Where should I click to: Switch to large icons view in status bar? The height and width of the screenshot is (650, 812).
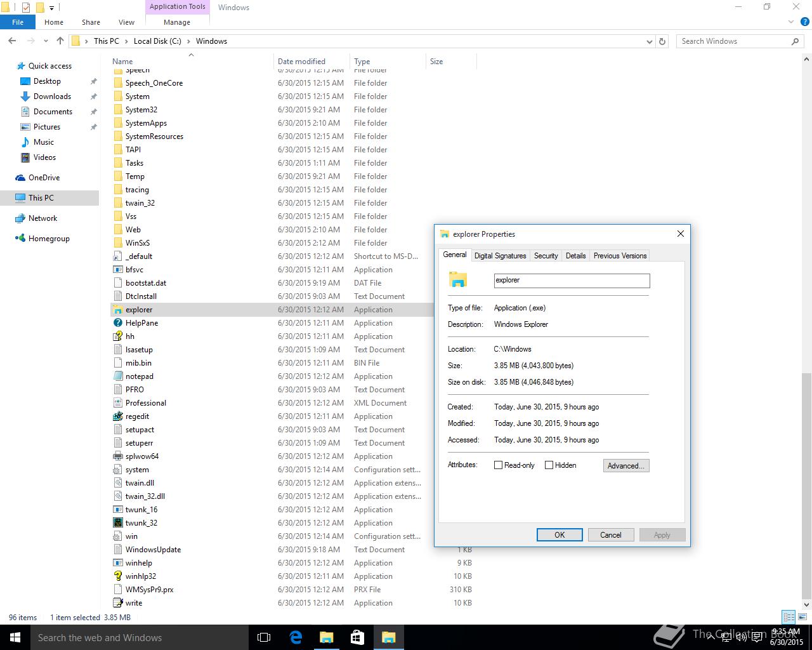[802, 617]
